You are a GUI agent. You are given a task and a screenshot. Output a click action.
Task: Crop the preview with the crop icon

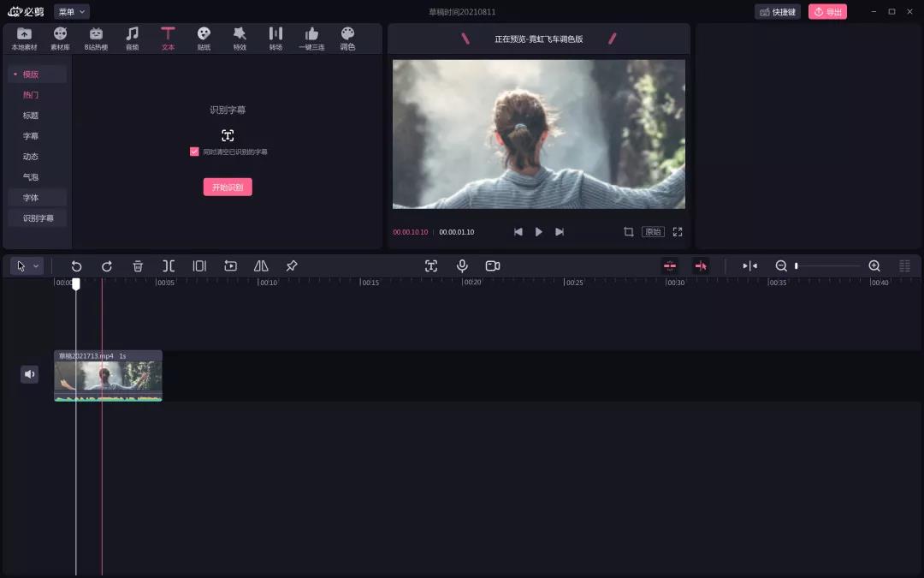[629, 232]
